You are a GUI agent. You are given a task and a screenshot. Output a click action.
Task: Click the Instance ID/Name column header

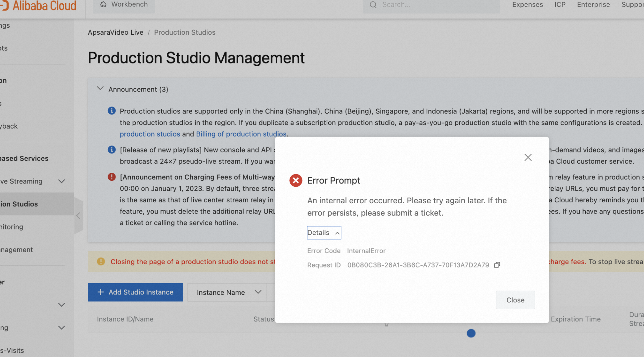pyautogui.click(x=125, y=319)
